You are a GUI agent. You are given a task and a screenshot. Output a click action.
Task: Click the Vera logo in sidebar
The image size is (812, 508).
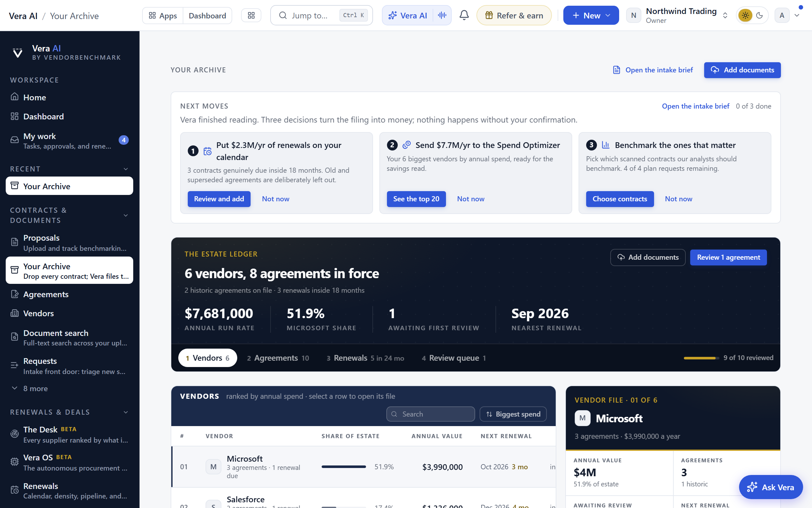tap(17, 53)
